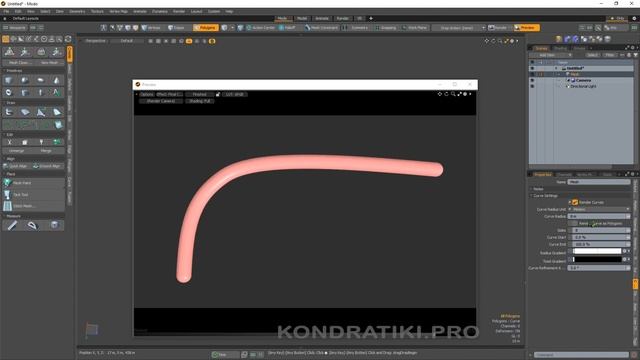Toggle visibility eye of Directional Light
This screenshot has width=640, height=360.
532,86
